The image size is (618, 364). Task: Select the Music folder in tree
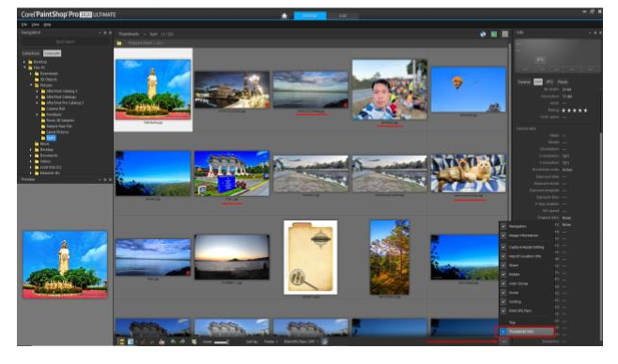tap(44, 144)
